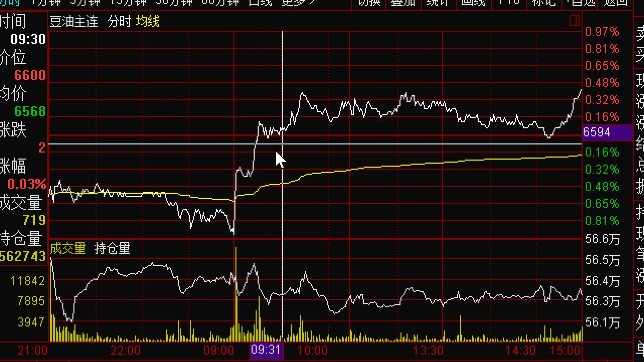Screen dimensions: 644x362
Task: Click the 10:00 time axis label
Action: 313,351
